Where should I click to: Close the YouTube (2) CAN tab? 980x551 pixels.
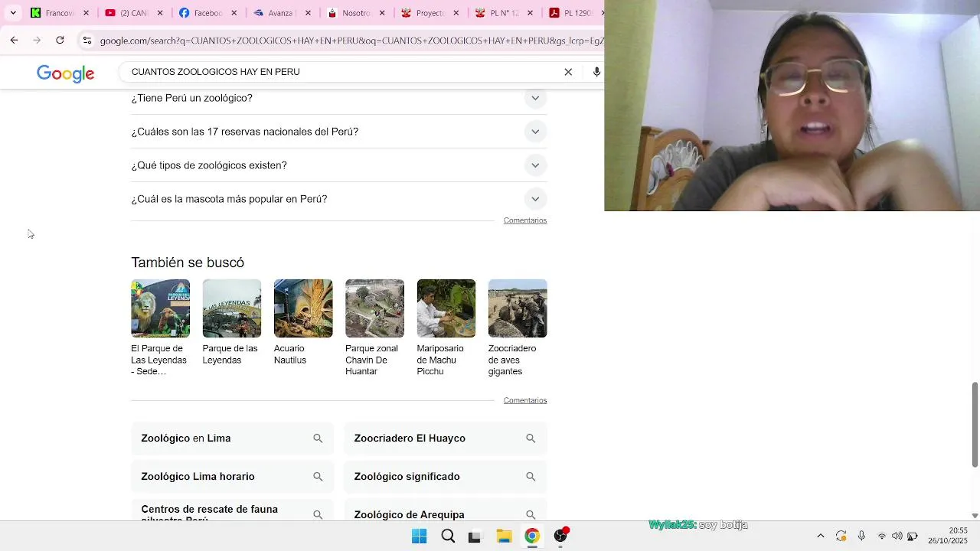pyautogui.click(x=160, y=13)
